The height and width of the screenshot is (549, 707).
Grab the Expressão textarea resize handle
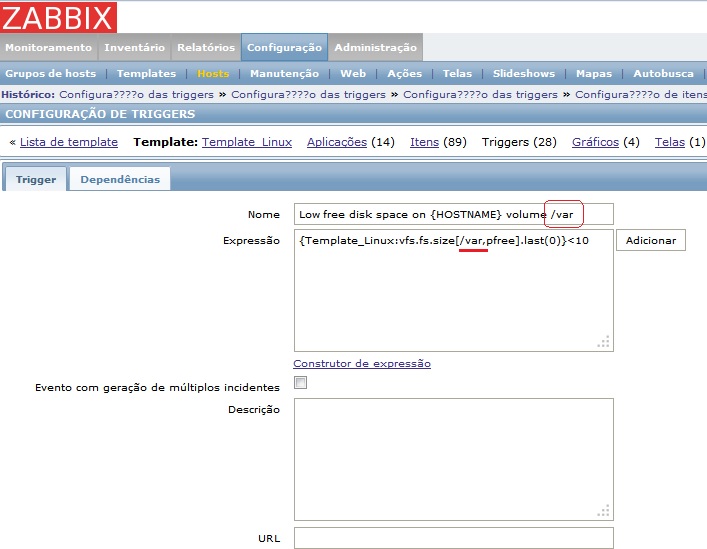[x=604, y=342]
